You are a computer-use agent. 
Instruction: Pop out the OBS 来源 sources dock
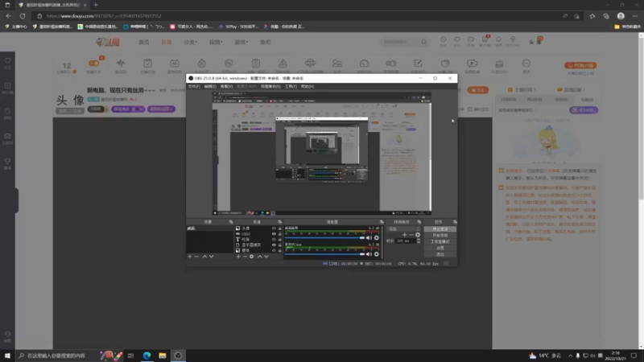279,222
